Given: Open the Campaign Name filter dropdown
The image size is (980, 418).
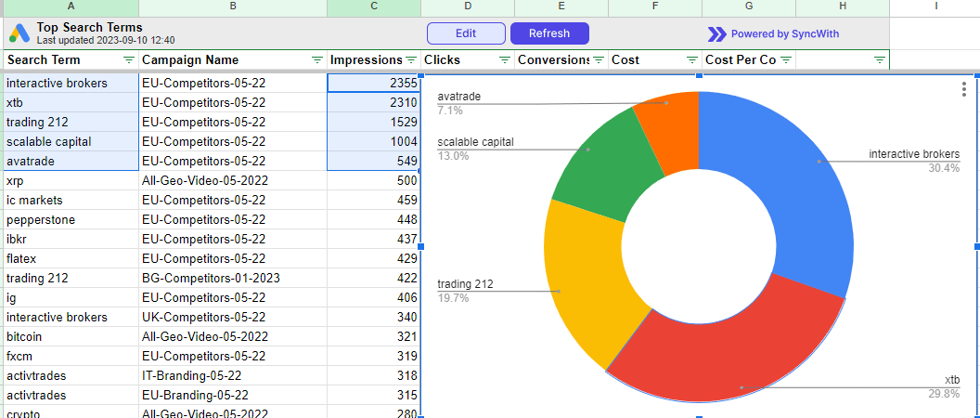Looking at the screenshot, I should (x=316, y=60).
